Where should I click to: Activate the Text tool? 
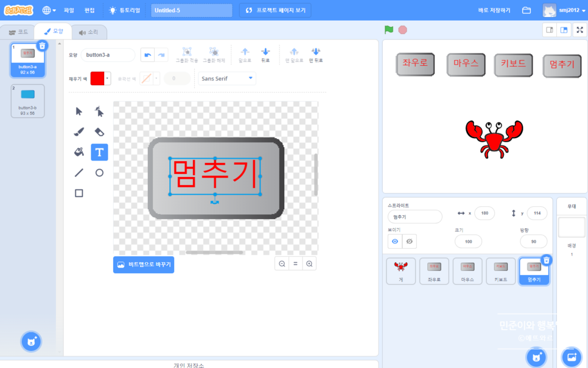[99, 152]
